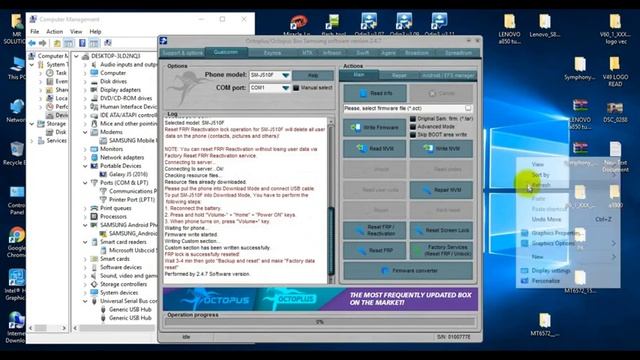Open the Phone model dropdown
This screenshot has height=360, width=640.
286,76
